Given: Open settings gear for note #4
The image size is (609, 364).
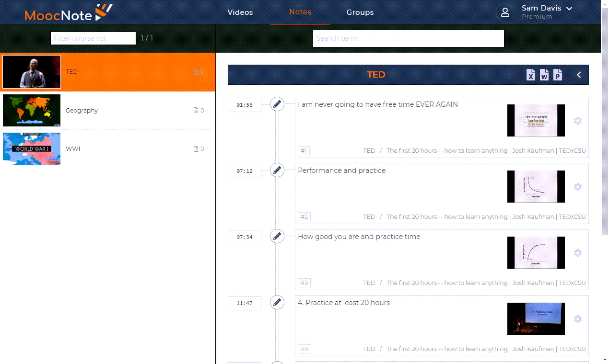Looking at the screenshot, I should tap(578, 319).
